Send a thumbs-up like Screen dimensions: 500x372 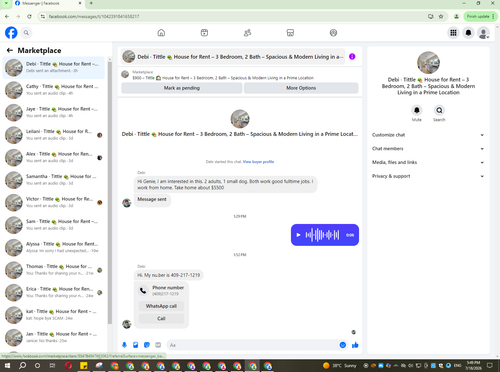click(355, 345)
